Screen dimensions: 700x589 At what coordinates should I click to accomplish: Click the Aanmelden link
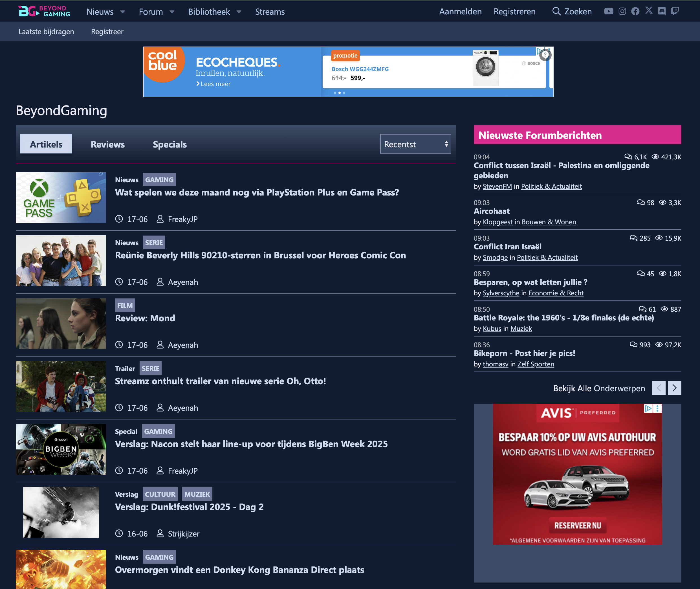460,12
